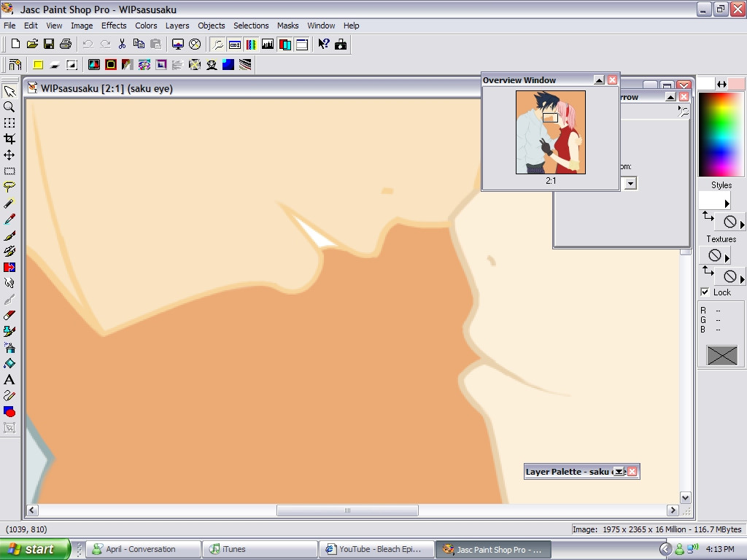Select the Preset Shapes tool

[x=9, y=412]
